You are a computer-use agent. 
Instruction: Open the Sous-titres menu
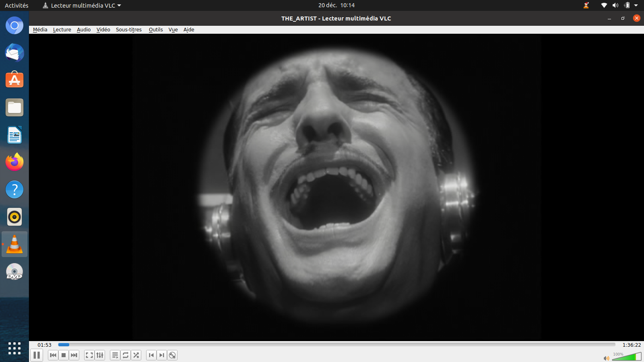pyautogui.click(x=129, y=30)
